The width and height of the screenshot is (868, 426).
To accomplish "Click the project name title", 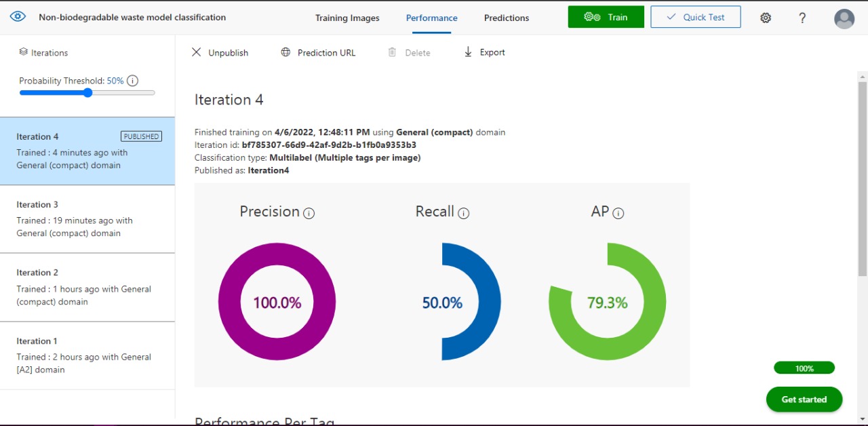I will 132,17.
